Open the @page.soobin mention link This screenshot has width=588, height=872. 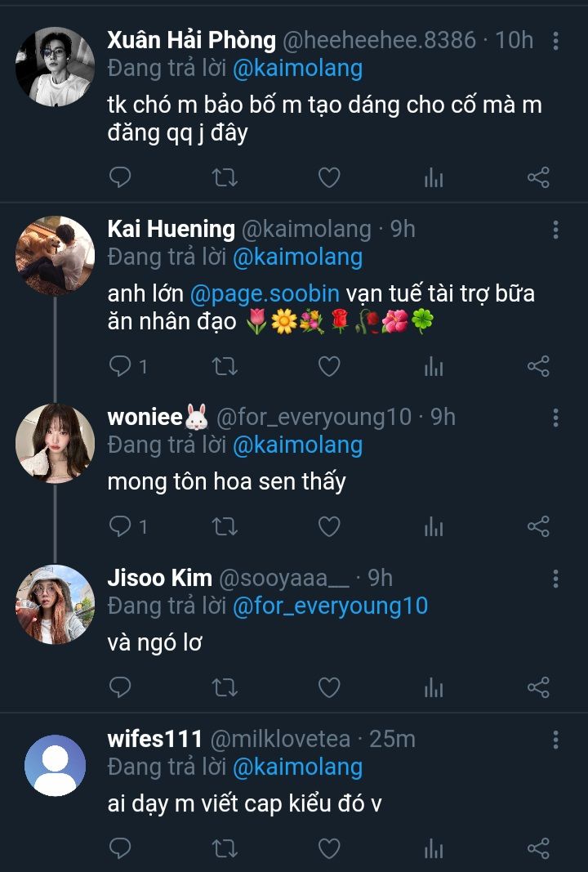[x=264, y=293]
